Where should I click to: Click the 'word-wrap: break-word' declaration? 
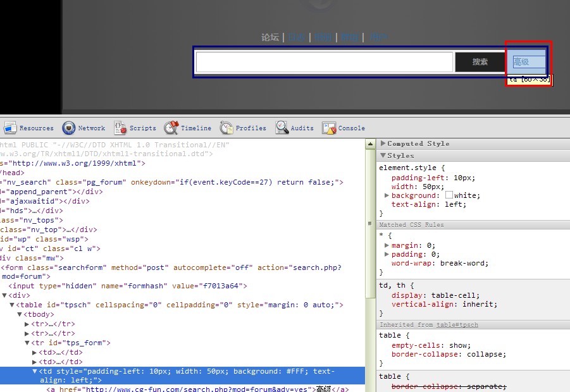point(440,263)
